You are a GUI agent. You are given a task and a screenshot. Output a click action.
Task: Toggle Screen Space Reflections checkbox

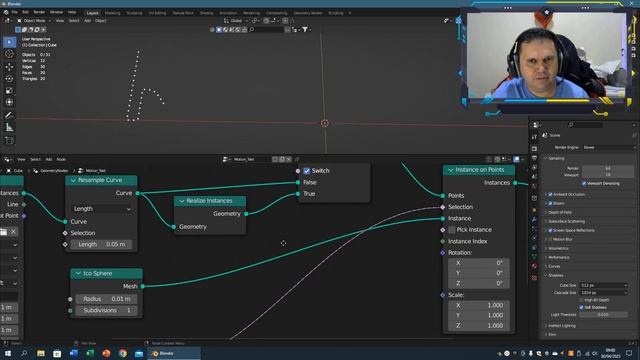550,230
